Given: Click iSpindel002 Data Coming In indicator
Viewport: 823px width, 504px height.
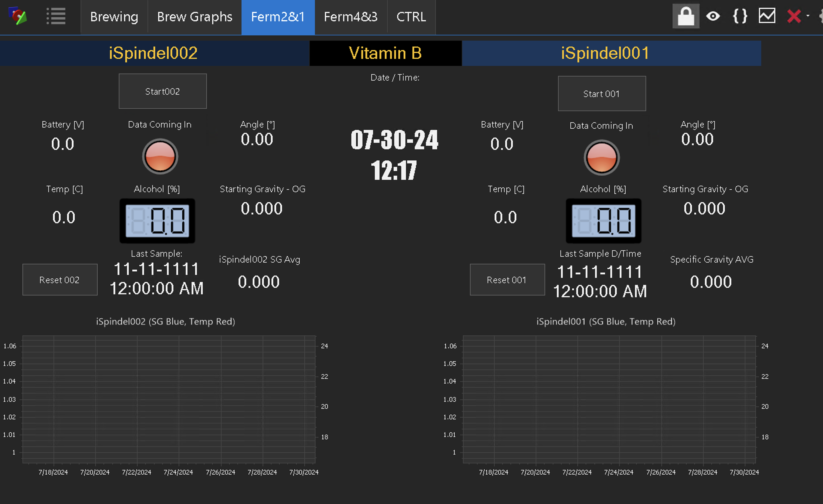Looking at the screenshot, I should click(x=160, y=156).
